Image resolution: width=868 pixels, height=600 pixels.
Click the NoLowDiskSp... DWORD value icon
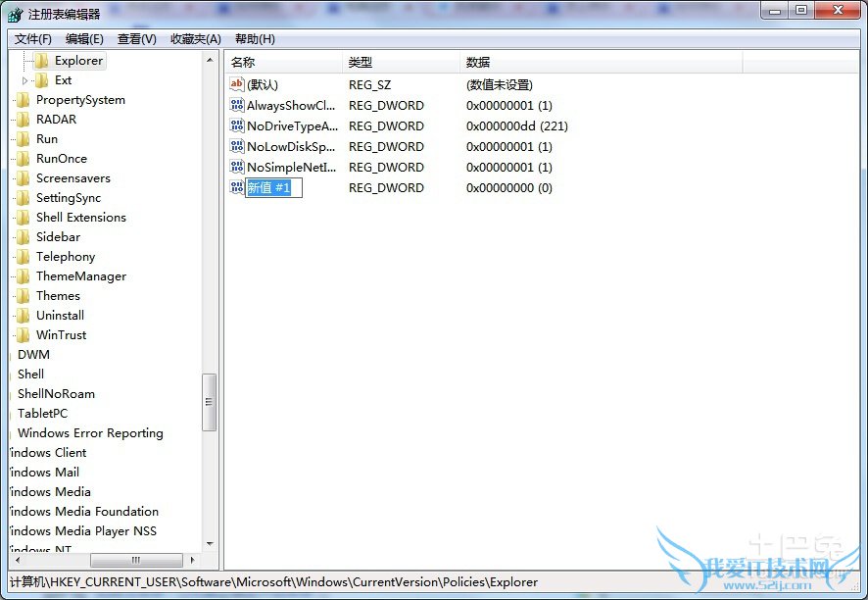[237, 146]
